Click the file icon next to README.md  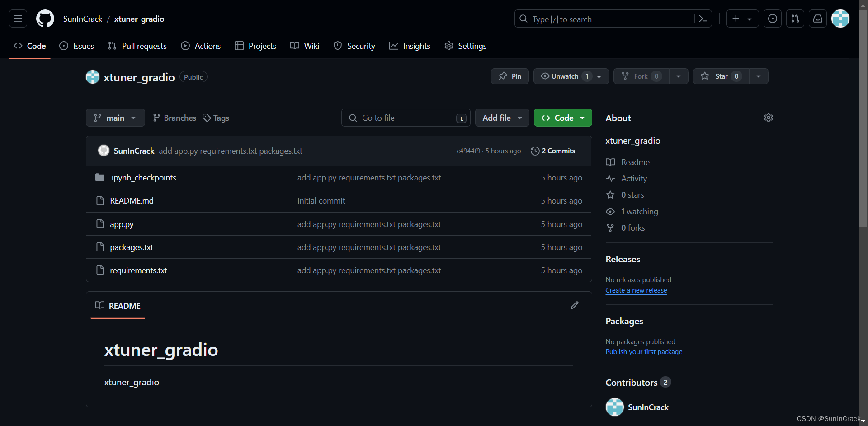pos(100,200)
